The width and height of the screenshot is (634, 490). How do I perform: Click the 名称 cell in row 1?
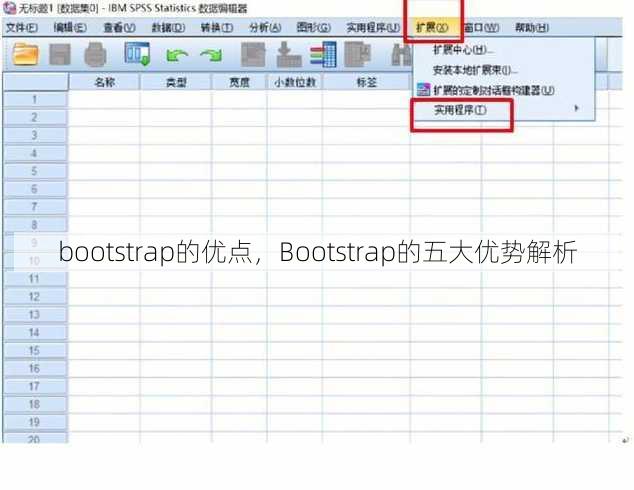tap(104, 99)
